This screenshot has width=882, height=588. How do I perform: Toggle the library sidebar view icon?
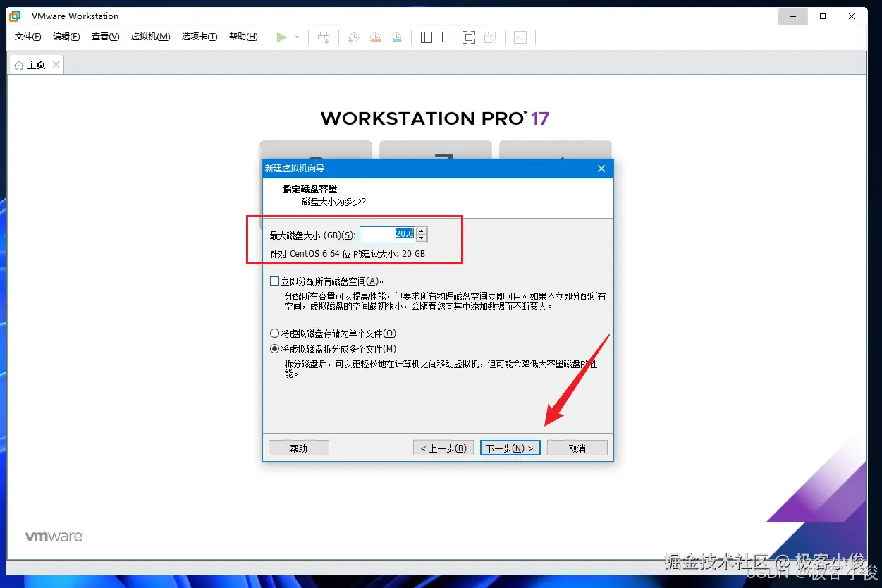pos(426,37)
